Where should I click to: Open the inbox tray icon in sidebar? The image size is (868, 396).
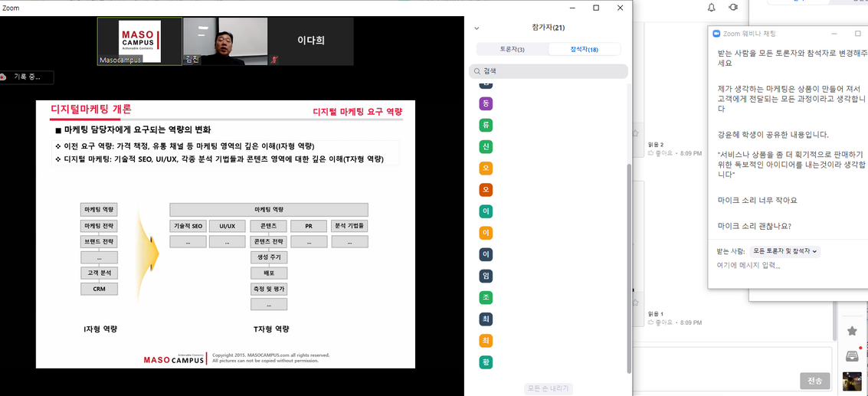point(852,356)
